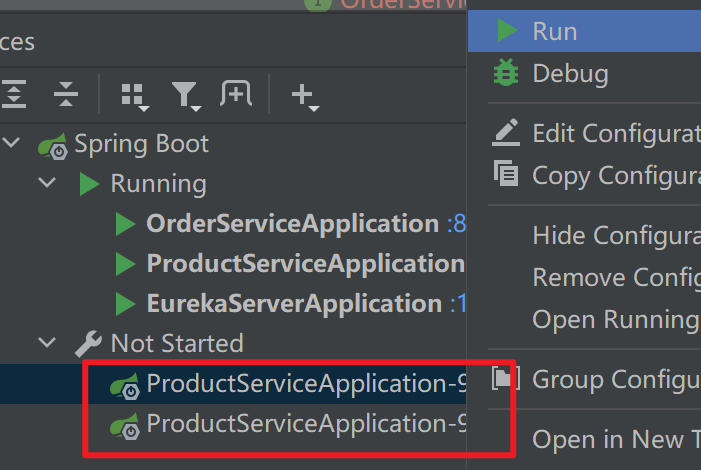Click the OrderService editor tab at top
The height and width of the screenshot is (470, 701).
(x=385, y=4)
